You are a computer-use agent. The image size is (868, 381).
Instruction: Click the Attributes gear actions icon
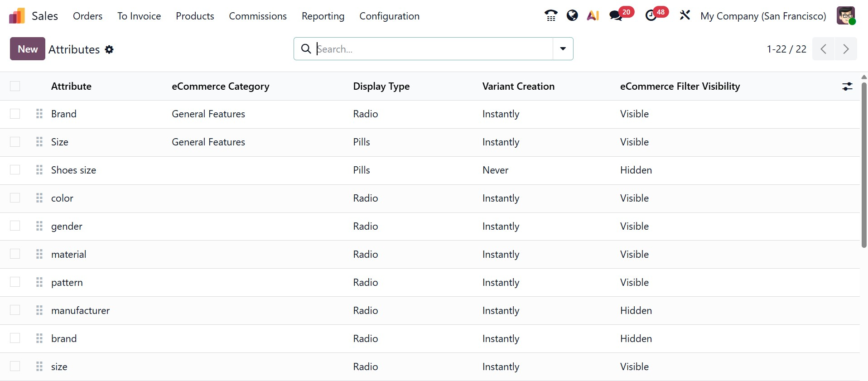pyautogui.click(x=109, y=49)
